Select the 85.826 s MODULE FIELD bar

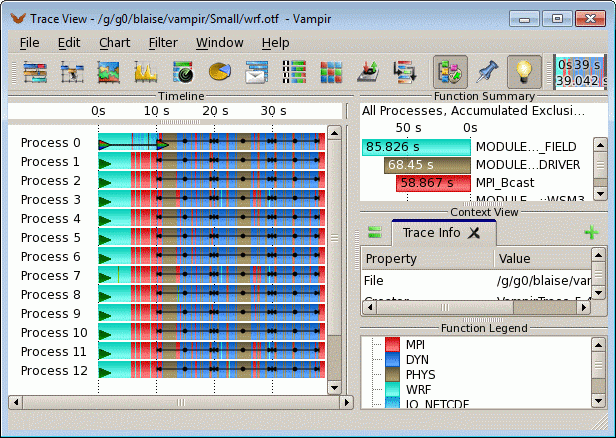(416, 147)
